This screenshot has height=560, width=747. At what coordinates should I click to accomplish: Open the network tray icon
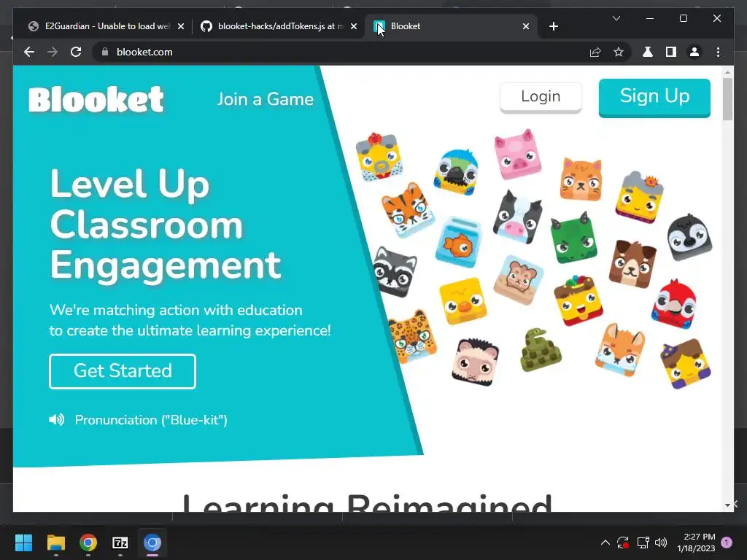click(643, 542)
